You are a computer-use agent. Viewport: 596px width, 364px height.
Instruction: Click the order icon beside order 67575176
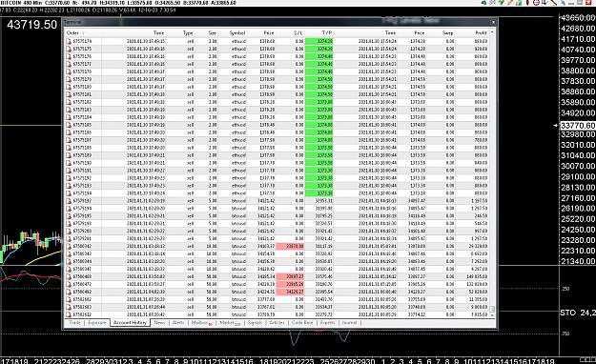[x=69, y=56]
